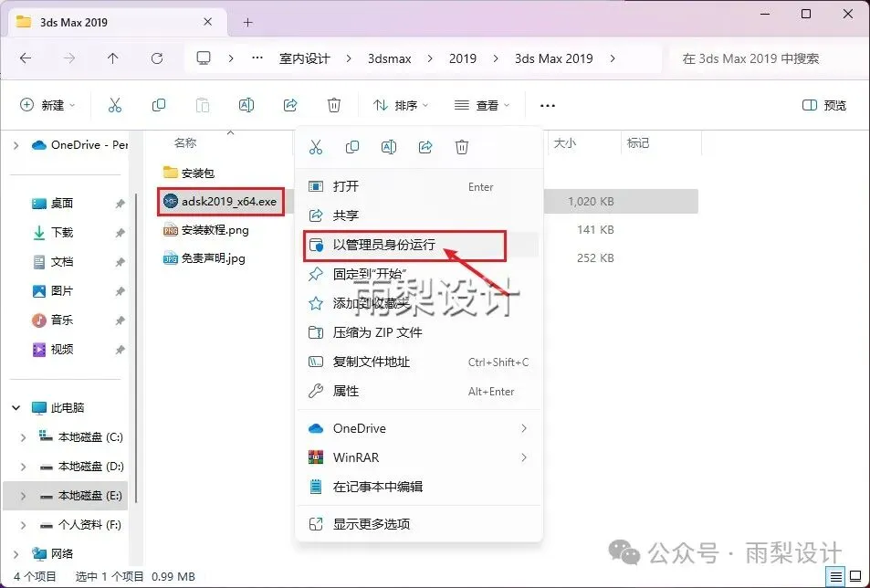
Task: Choose 复制文件地址 menu entry
Action: tap(419, 362)
